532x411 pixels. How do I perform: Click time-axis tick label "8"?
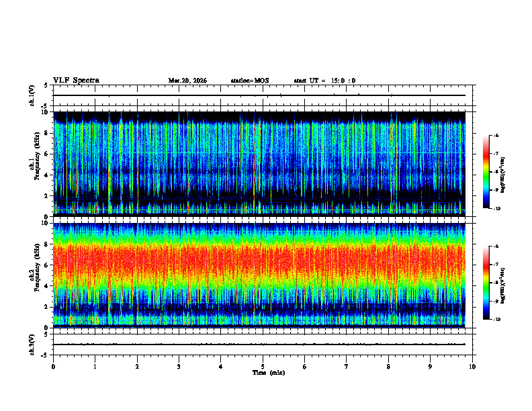[388, 367]
